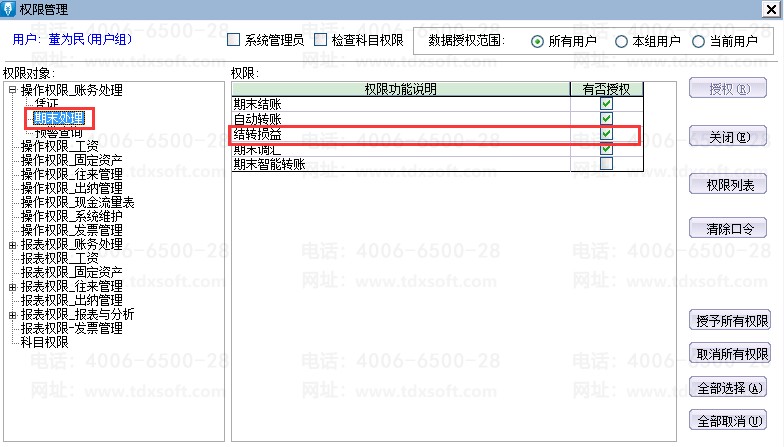Uncheck the 期末结账 authorization box
Image resolution: width=784 pixels, height=447 pixels.
pyautogui.click(x=606, y=104)
